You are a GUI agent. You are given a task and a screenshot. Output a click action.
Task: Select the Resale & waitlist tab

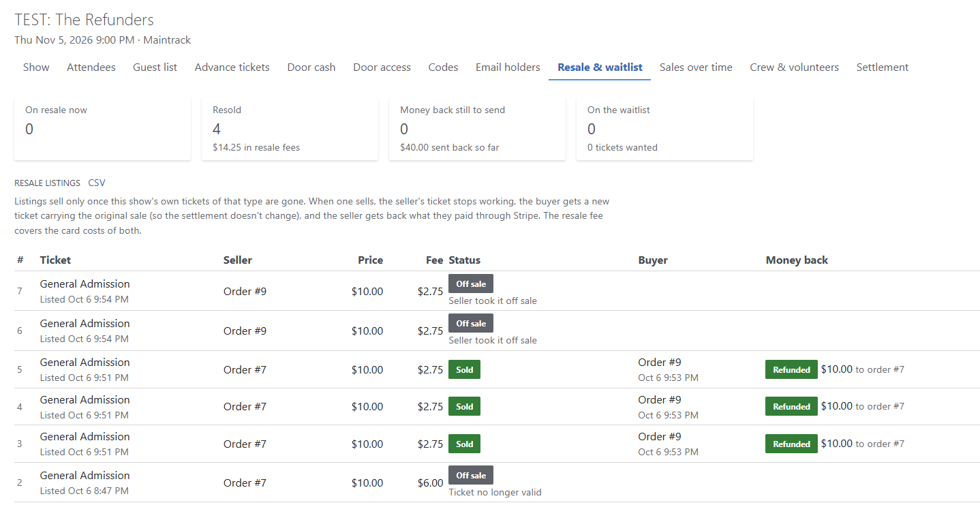(x=600, y=67)
